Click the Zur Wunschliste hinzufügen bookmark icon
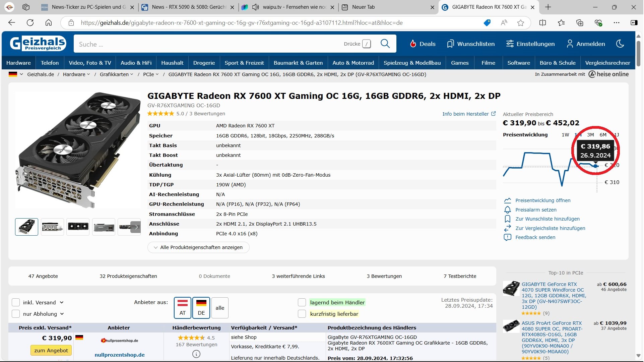The width and height of the screenshot is (644, 362). click(x=507, y=219)
